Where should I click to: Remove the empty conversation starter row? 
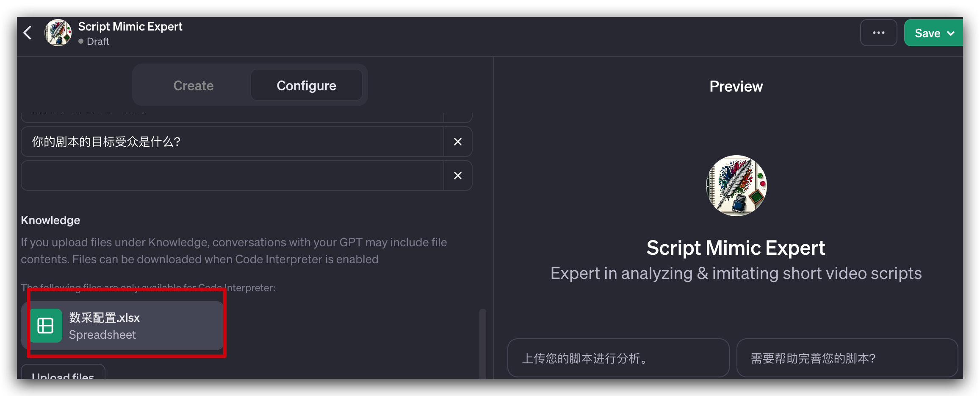click(458, 176)
